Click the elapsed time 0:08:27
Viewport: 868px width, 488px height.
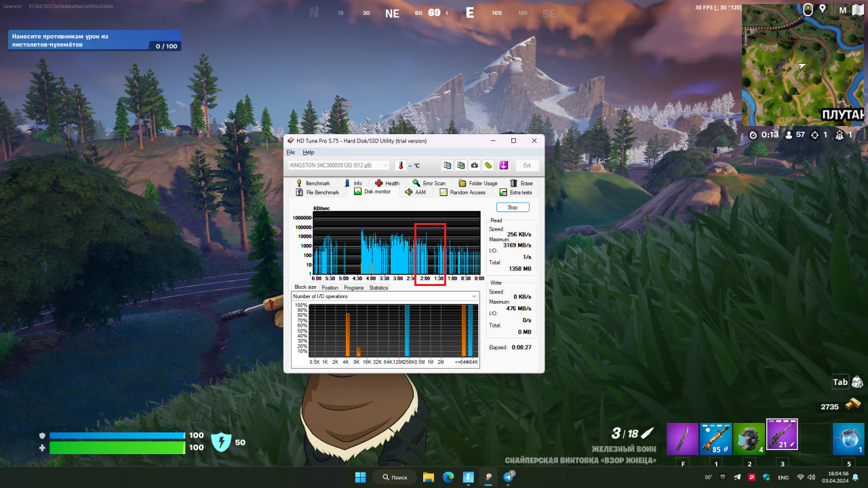tap(521, 347)
